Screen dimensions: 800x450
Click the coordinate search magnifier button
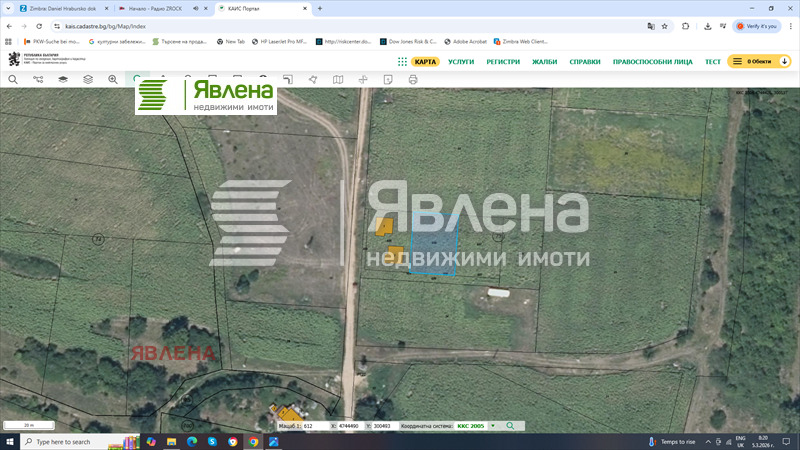pyautogui.click(x=510, y=426)
